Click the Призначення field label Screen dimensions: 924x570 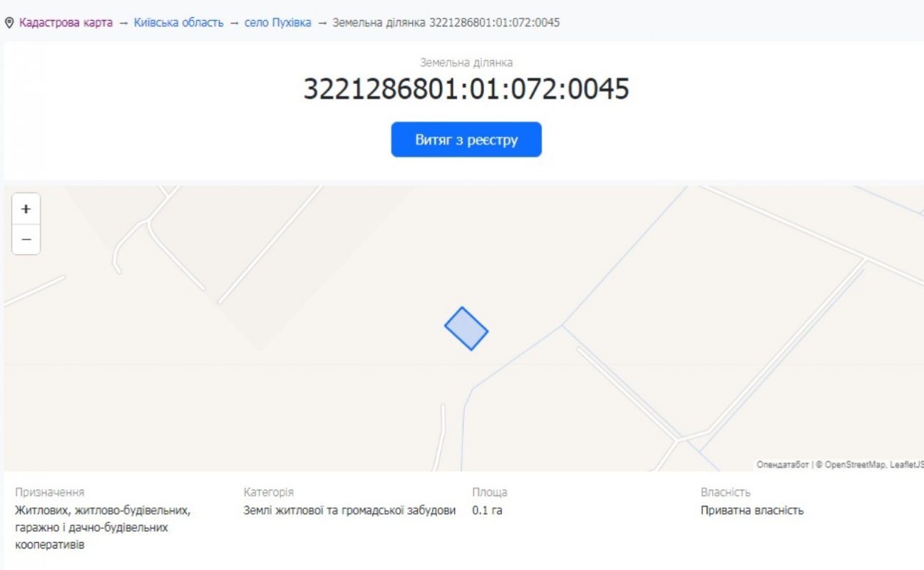click(49, 492)
